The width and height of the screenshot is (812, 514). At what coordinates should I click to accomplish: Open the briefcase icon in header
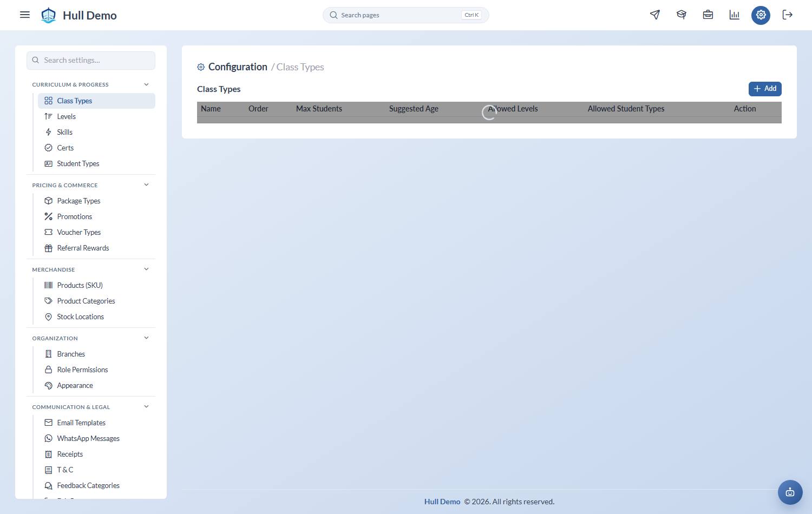[708, 15]
